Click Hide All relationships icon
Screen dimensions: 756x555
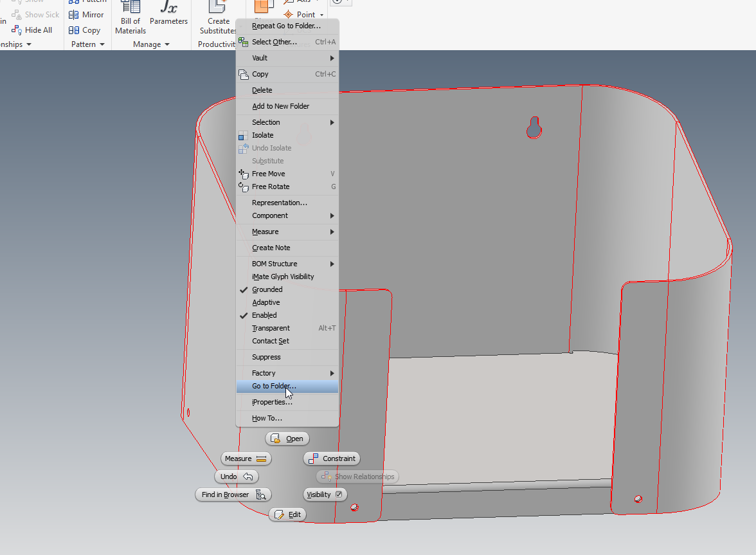tap(17, 30)
